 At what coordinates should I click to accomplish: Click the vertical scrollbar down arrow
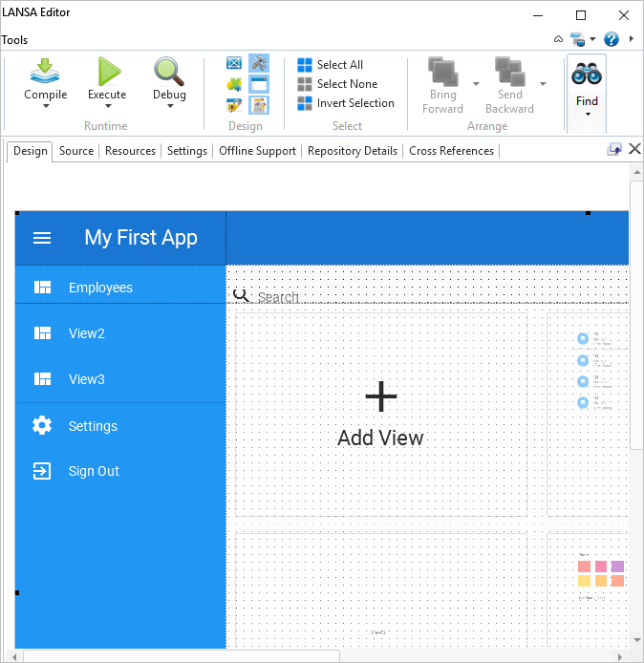pos(636,639)
